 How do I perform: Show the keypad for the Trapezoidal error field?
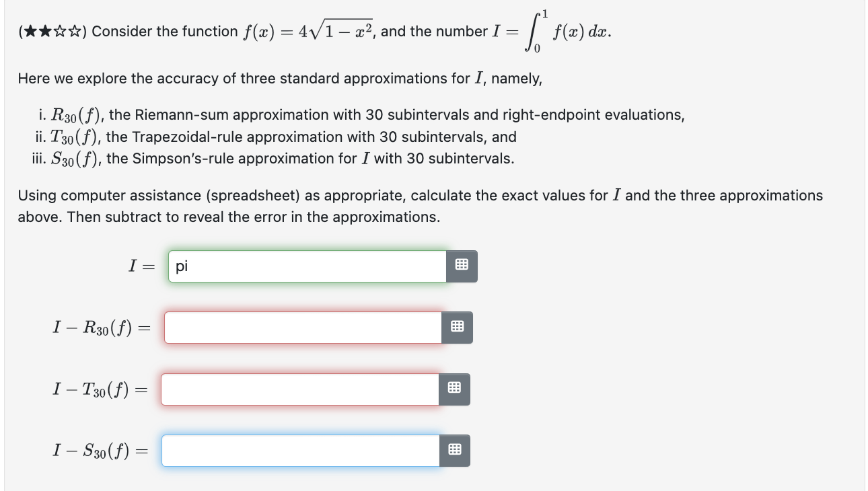click(x=454, y=389)
